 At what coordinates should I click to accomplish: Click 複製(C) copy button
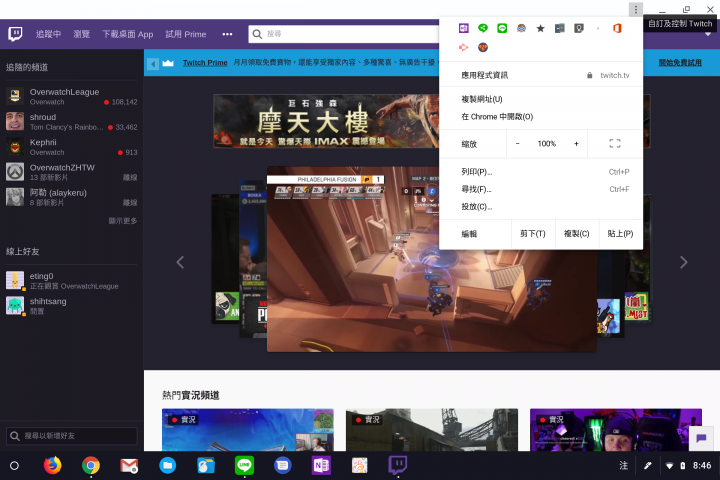coord(577,234)
